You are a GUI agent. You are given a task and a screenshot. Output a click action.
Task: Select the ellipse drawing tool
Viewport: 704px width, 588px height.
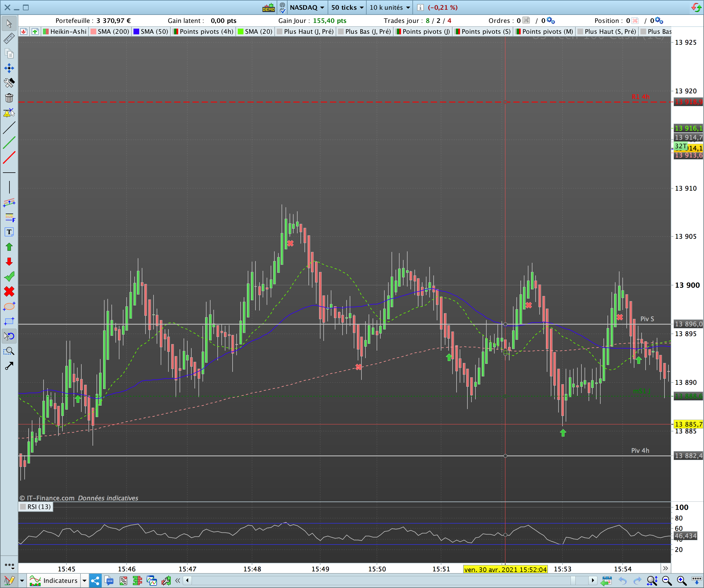[9, 306]
